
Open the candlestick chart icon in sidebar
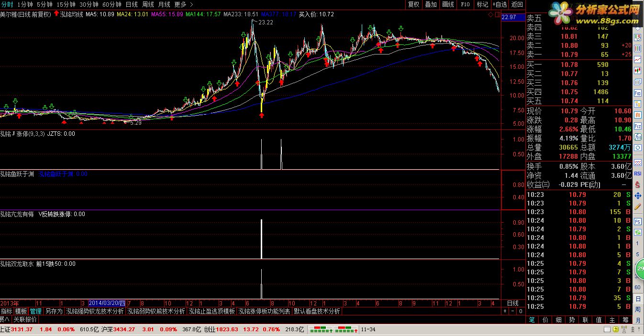(x=637, y=70)
